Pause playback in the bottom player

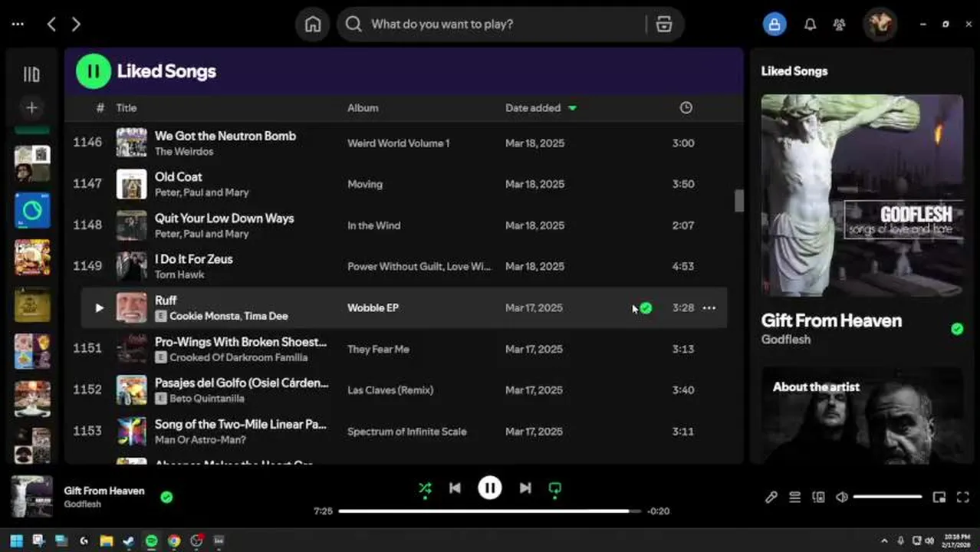tap(490, 488)
